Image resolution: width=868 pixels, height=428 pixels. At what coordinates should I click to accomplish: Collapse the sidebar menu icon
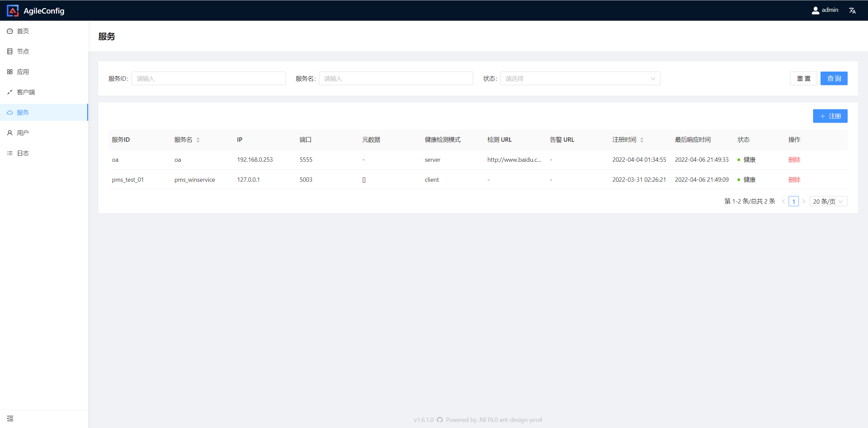point(10,419)
